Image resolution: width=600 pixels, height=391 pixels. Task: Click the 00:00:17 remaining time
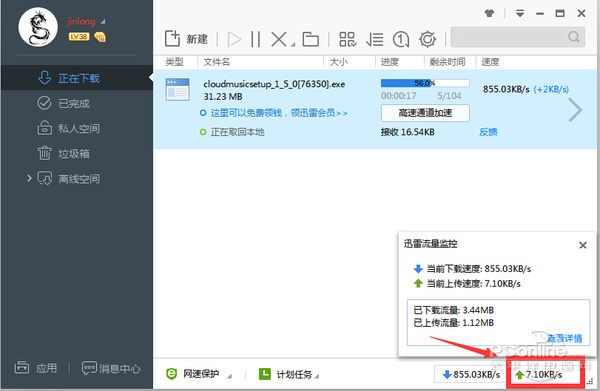(398, 96)
